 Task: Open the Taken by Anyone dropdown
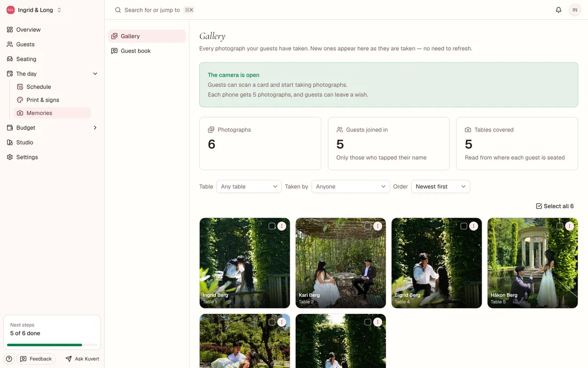[350, 187]
